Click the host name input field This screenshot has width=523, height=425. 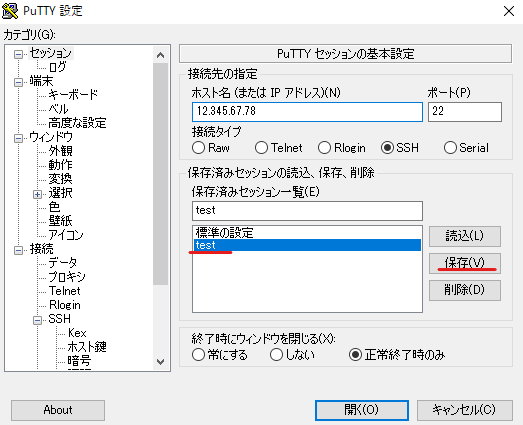coord(307,112)
